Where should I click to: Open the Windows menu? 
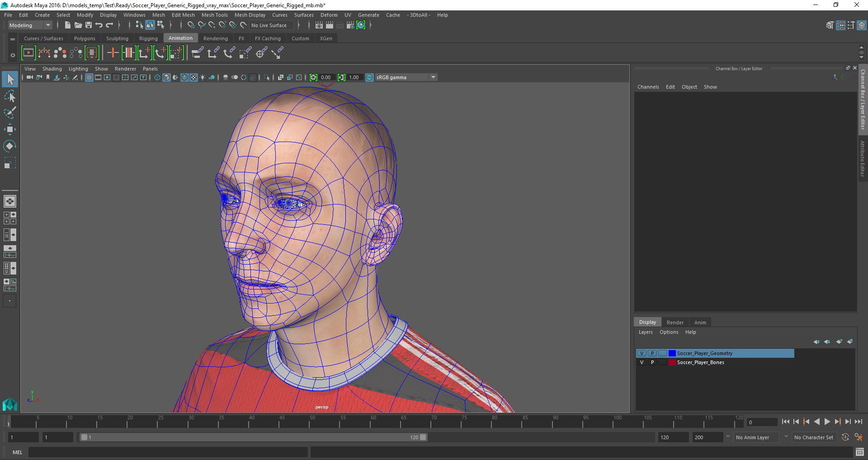[x=134, y=15]
